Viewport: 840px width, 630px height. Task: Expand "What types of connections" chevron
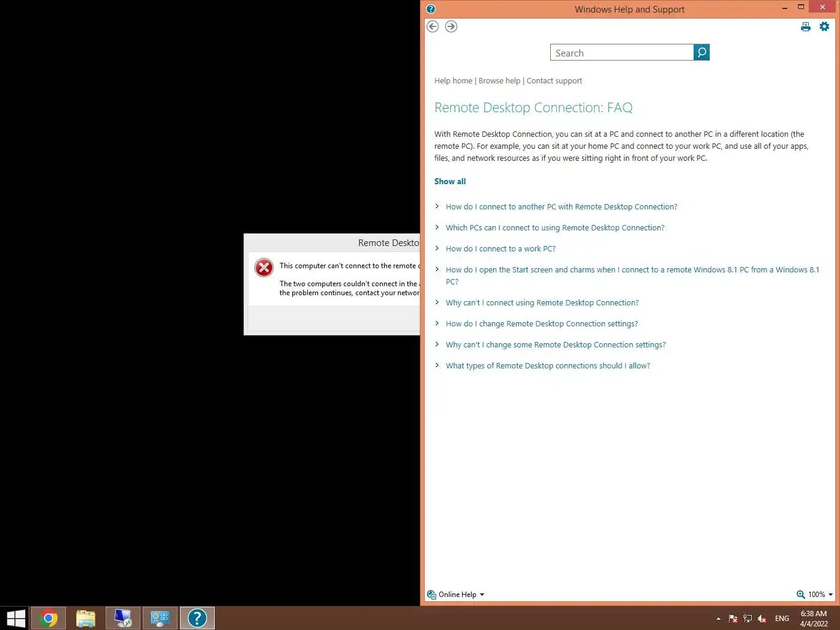pos(437,365)
